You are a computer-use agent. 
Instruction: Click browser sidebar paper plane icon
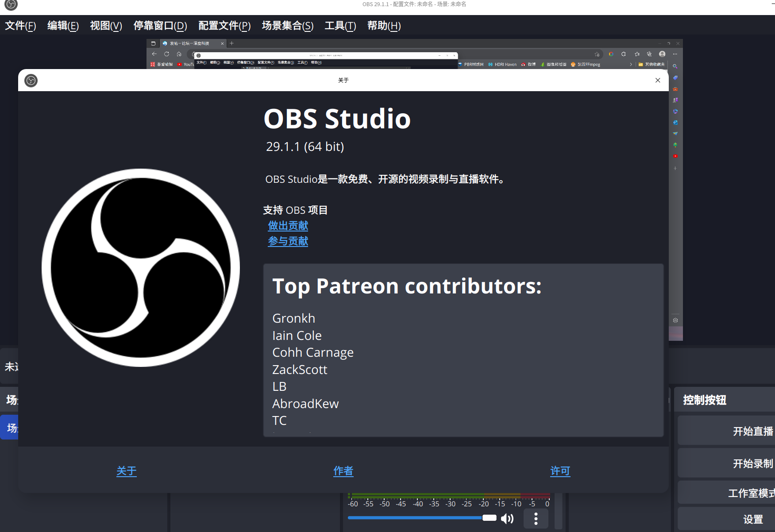675,134
